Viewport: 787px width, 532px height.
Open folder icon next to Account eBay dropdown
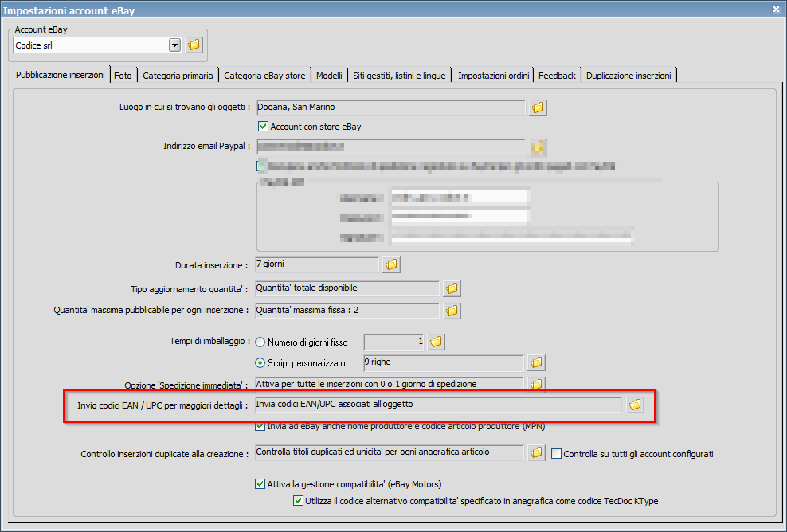tap(194, 45)
